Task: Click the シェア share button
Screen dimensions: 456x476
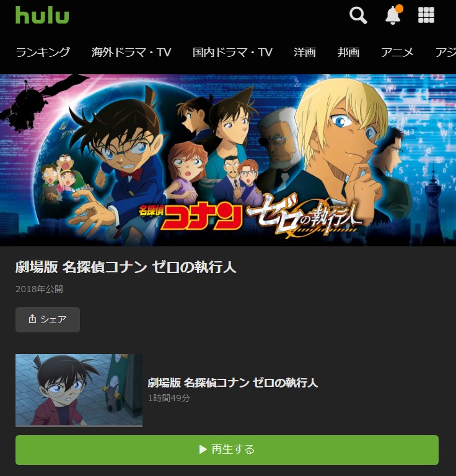Action: click(x=48, y=319)
